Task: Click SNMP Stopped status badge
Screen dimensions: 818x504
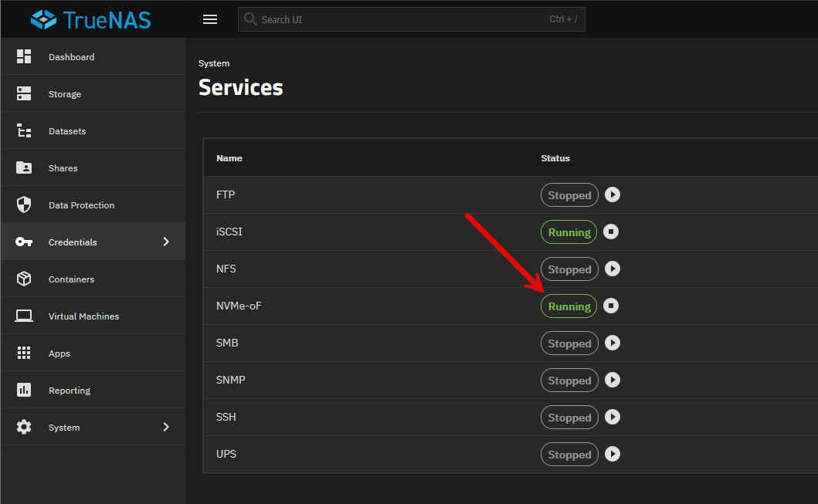Action: pyautogui.click(x=569, y=380)
